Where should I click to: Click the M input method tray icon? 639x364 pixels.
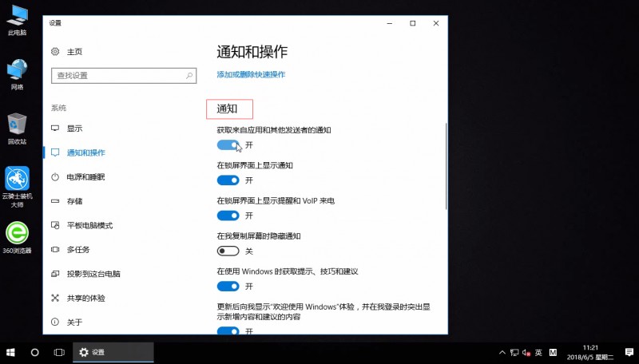553,353
